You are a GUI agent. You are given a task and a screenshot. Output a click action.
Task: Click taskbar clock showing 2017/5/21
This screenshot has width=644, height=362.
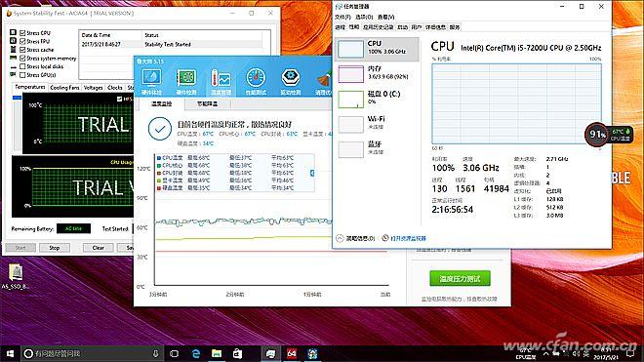tap(606, 354)
